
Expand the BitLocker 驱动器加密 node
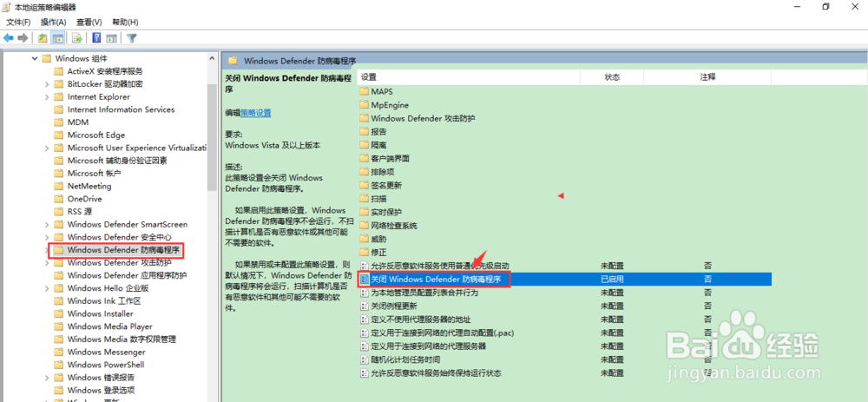(x=47, y=83)
